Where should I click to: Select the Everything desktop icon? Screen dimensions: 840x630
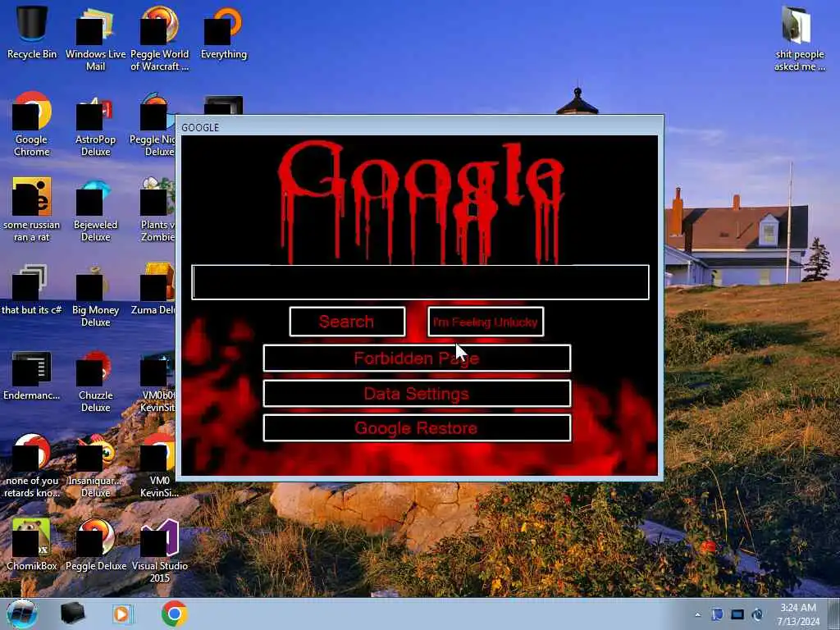pos(224,33)
